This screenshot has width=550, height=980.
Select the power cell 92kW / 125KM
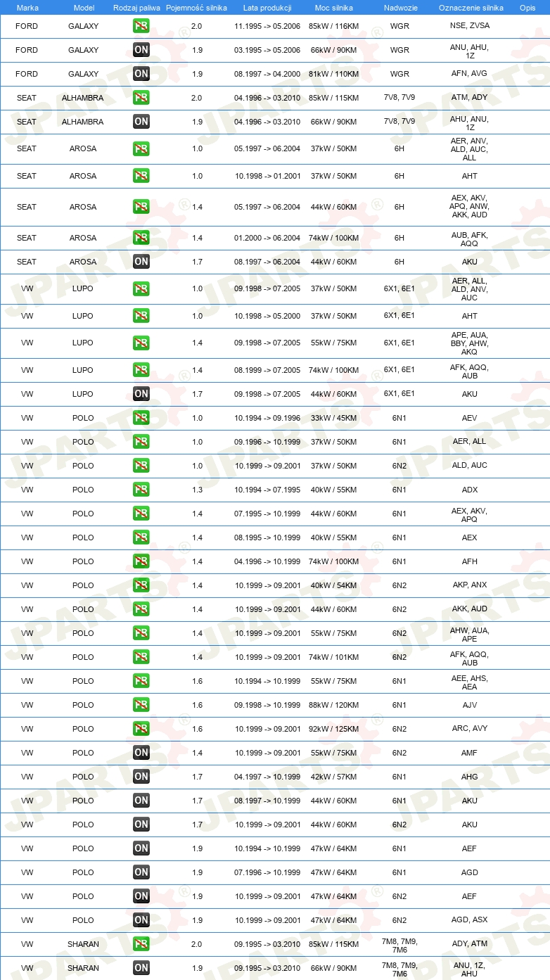(x=333, y=729)
